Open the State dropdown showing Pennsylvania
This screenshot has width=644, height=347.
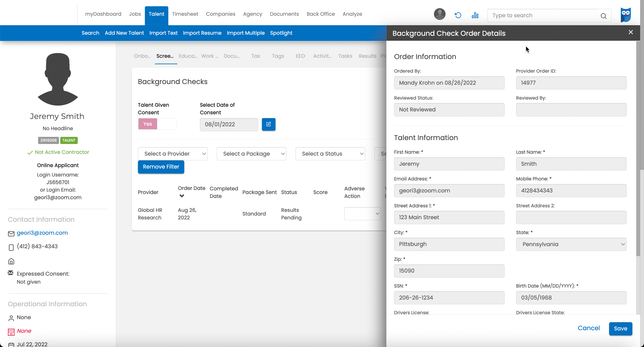click(x=571, y=244)
